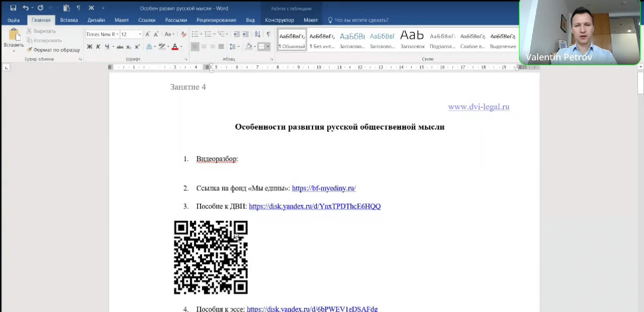Toggle bold formatting with Ж button
This screenshot has height=312, width=644.
pos(89,47)
